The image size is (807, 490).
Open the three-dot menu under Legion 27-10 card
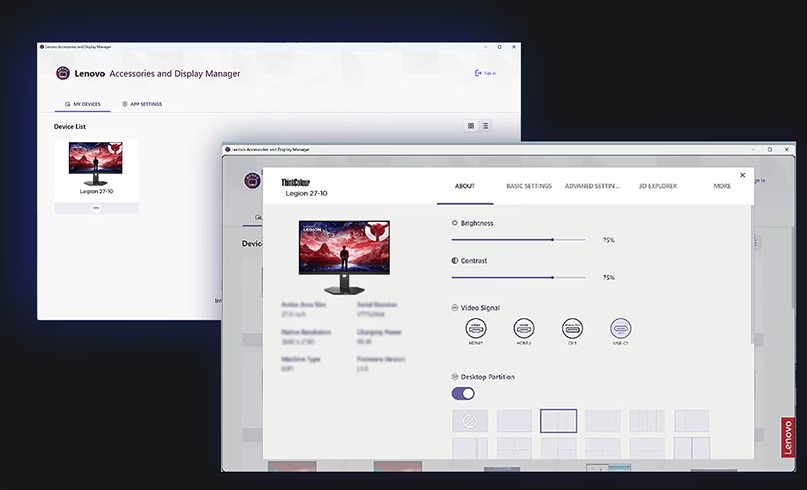pyautogui.click(x=96, y=208)
